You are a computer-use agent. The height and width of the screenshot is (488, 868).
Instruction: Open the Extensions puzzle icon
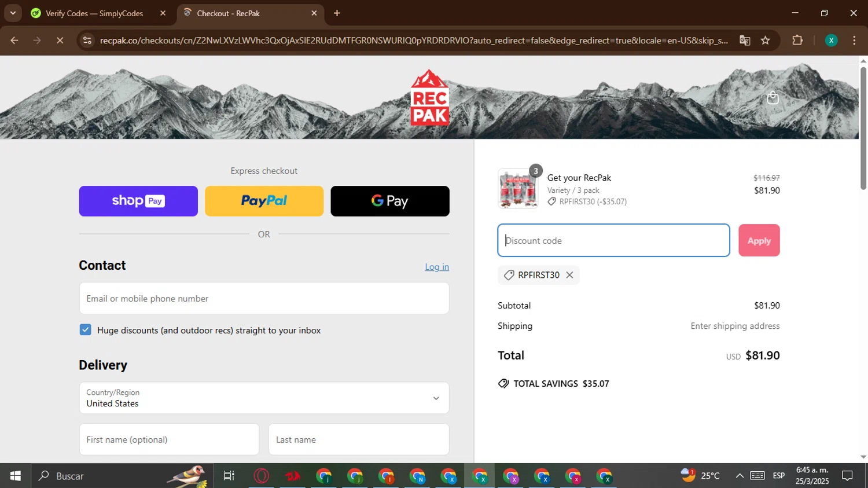coord(797,41)
